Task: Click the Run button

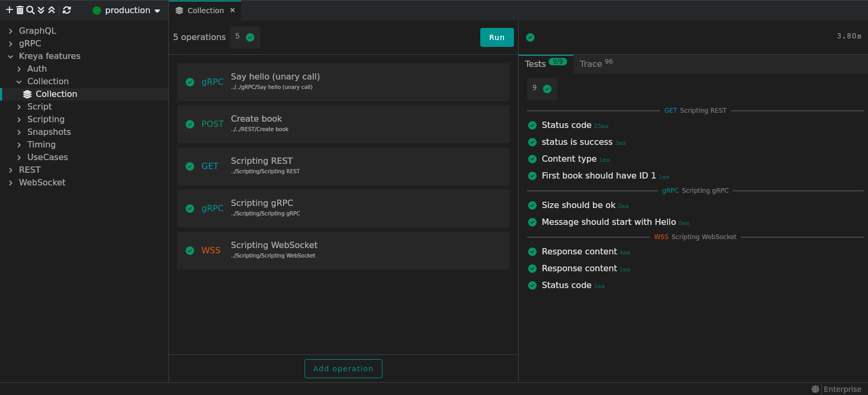Action: point(497,37)
